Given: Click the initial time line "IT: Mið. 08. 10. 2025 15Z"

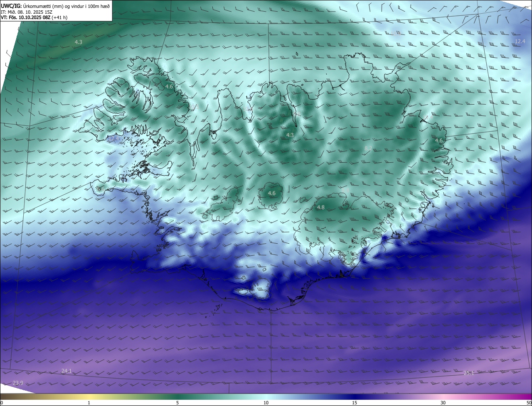Looking at the screenshot, I should pos(27,12).
